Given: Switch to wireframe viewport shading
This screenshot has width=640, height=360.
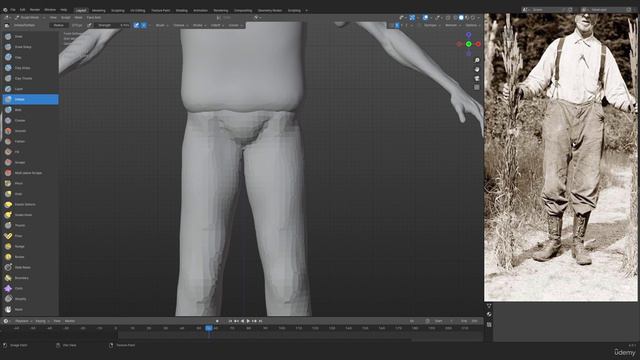Looking at the screenshot, I should [x=455, y=18].
